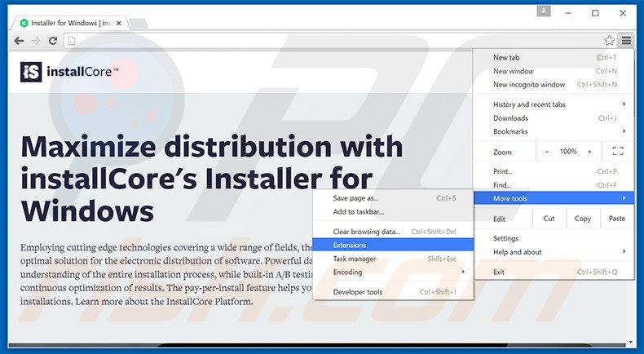644x354 pixels.
Task: Select Save page as... in submenu
Action: 393,198
